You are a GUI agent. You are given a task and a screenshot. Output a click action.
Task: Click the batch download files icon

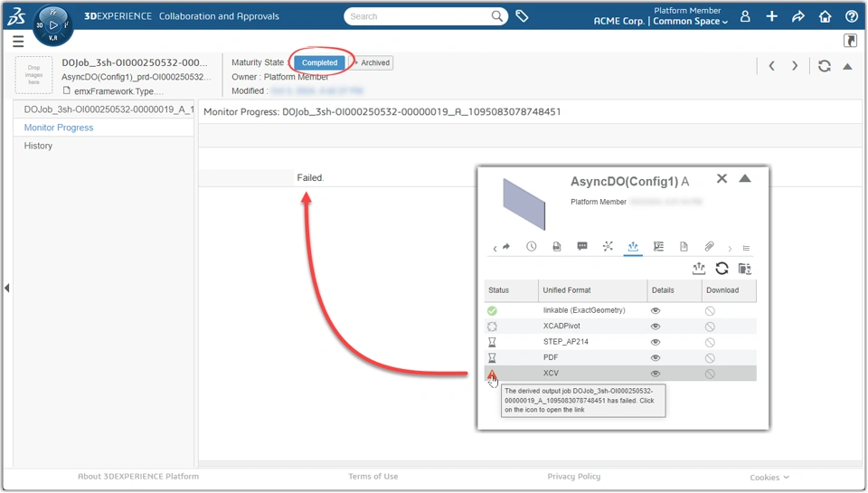click(745, 269)
